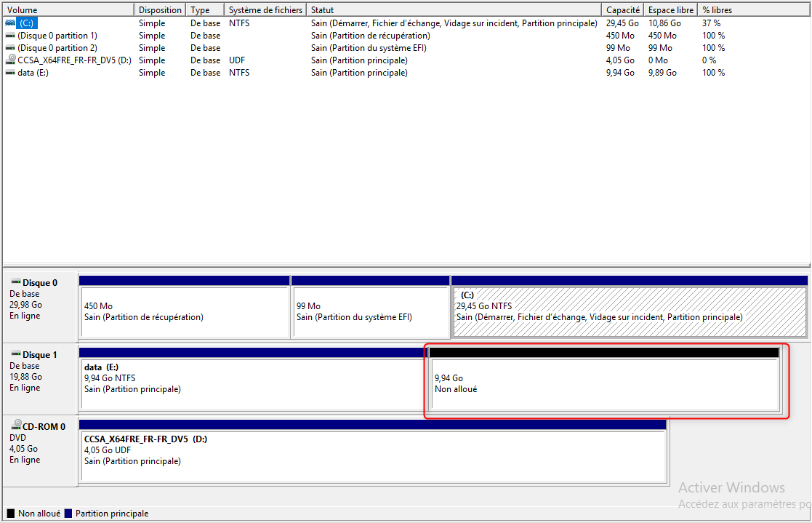Click the Disque 0 partition 2 icon
812x523 pixels.
click(x=9, y=47)
